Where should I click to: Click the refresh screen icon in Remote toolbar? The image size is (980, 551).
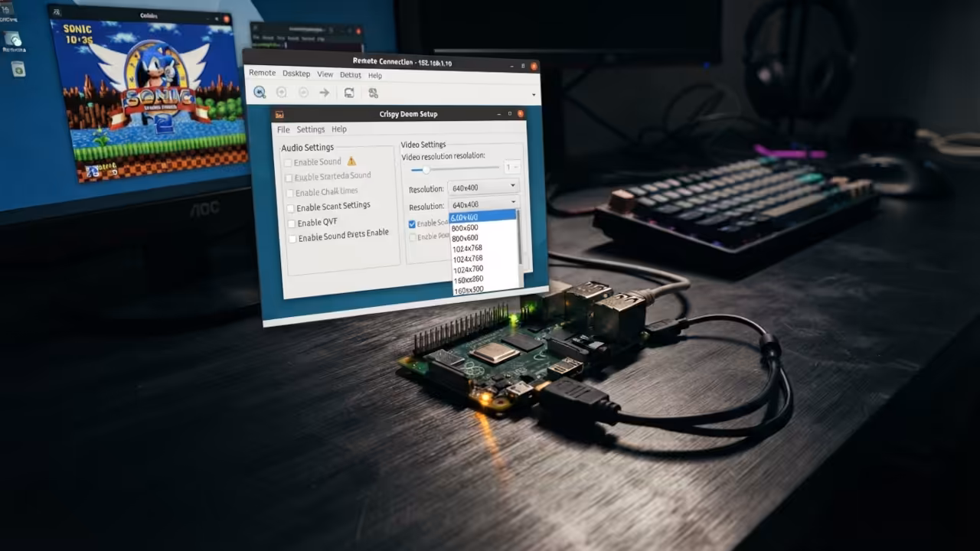(x=349, y=93)
